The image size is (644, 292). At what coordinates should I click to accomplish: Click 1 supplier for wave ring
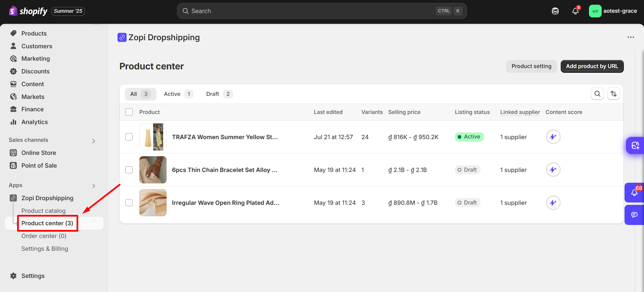tap(513, 203)
